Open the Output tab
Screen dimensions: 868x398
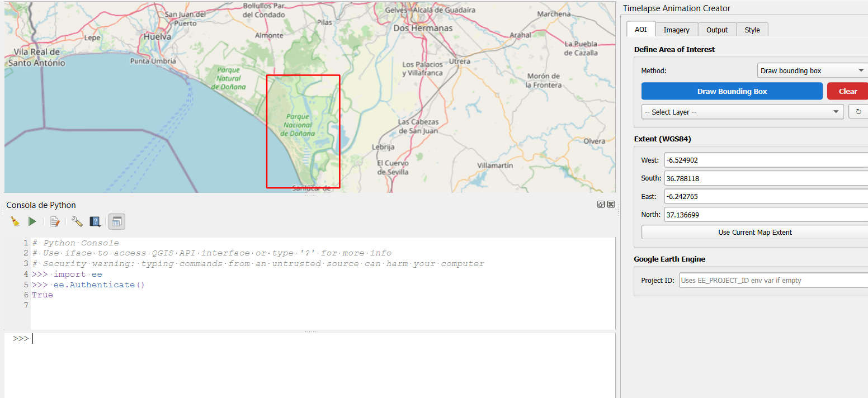(x=716, y=30)
